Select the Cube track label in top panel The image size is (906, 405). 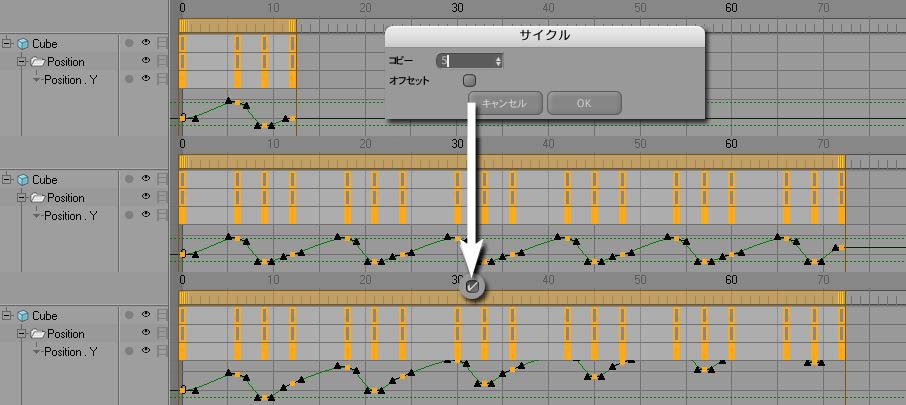point(44,43)
